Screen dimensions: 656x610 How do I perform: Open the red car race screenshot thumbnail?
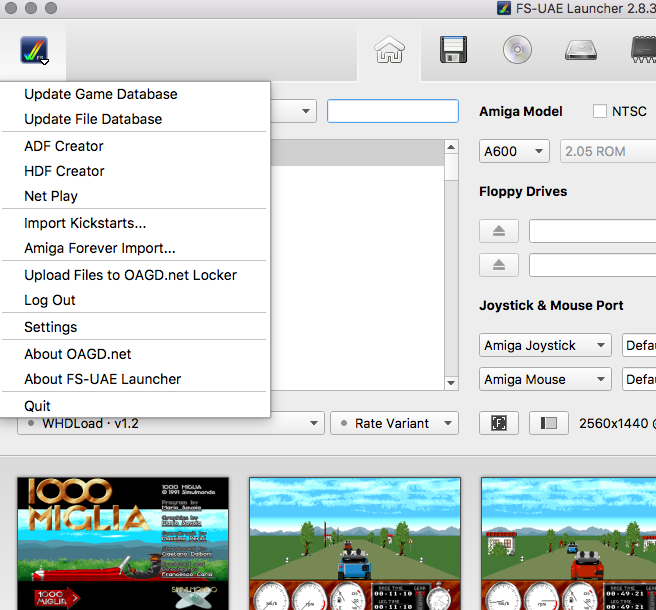tap(569, 543)
